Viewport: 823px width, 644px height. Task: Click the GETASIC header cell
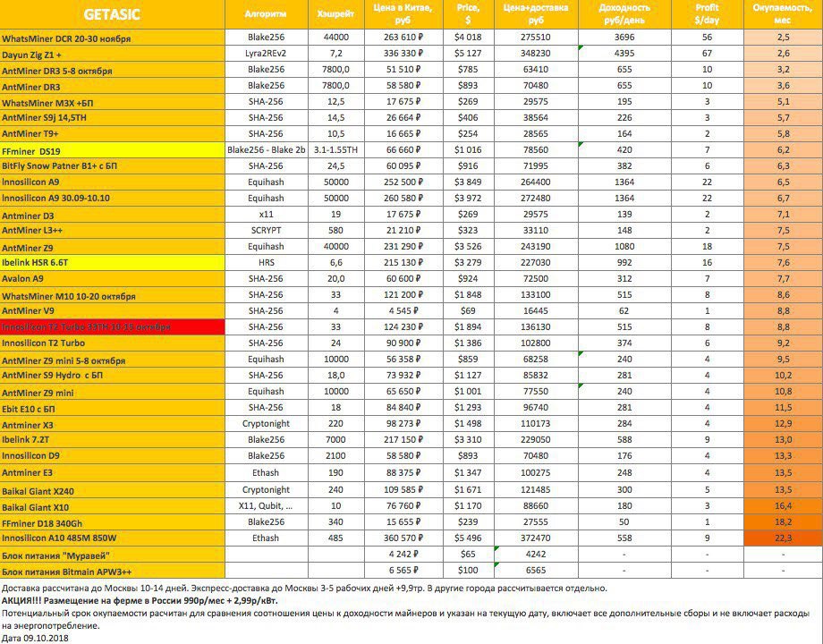click(x=113, y=14)
